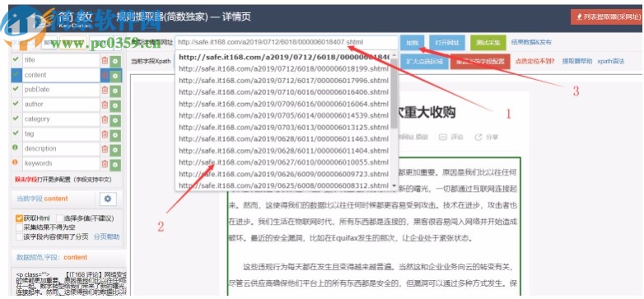The image size is (644, 299).
Task: Select URL ending 000006017996.shtml from dropdown
Action: click(x=283, y=81)
